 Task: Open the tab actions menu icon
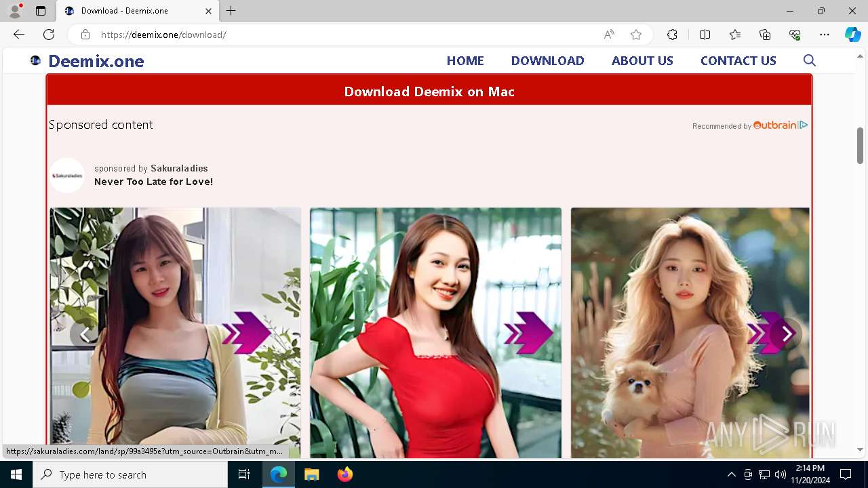[x=41, y=11]
